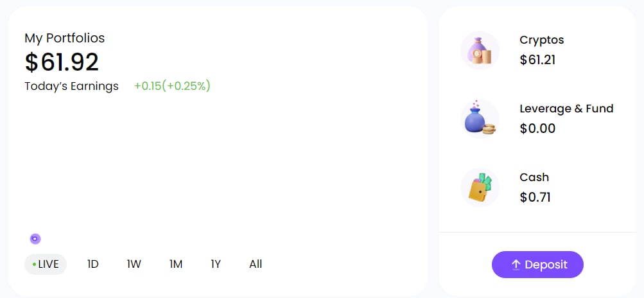Click the Deposit button

(x=537, y=265)
